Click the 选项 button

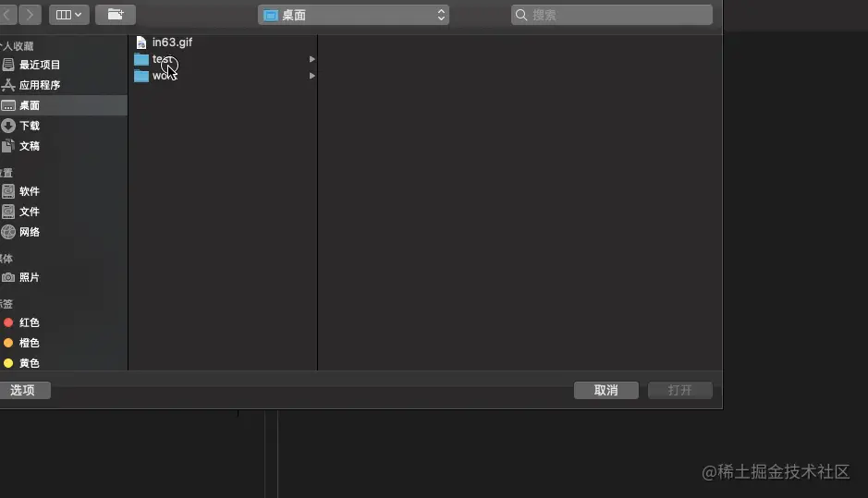coord(24,390)
